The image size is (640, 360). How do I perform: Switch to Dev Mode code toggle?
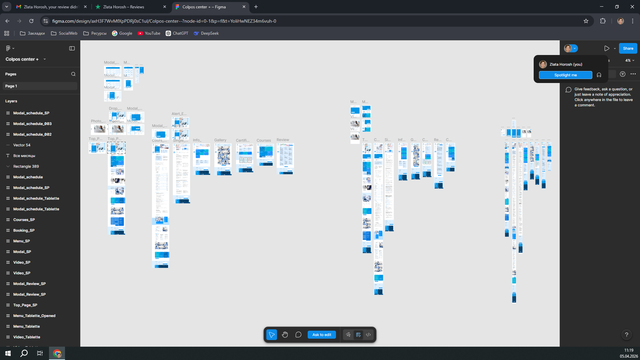tap(369, 335)
